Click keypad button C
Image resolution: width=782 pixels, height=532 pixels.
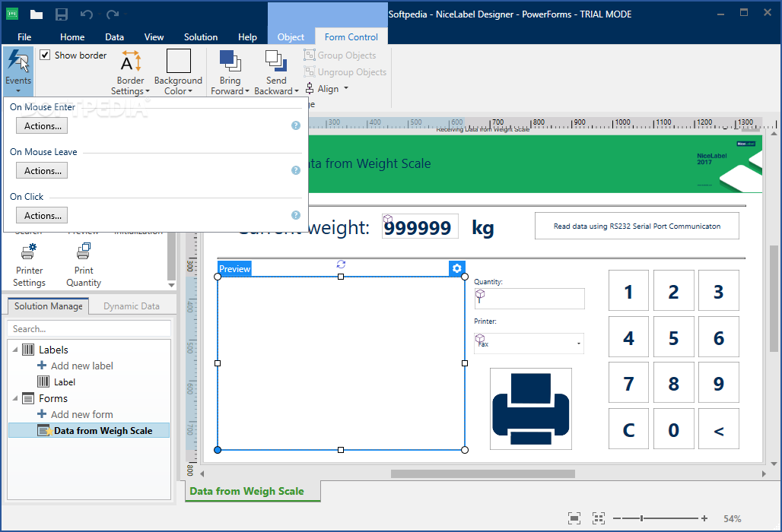629,429
